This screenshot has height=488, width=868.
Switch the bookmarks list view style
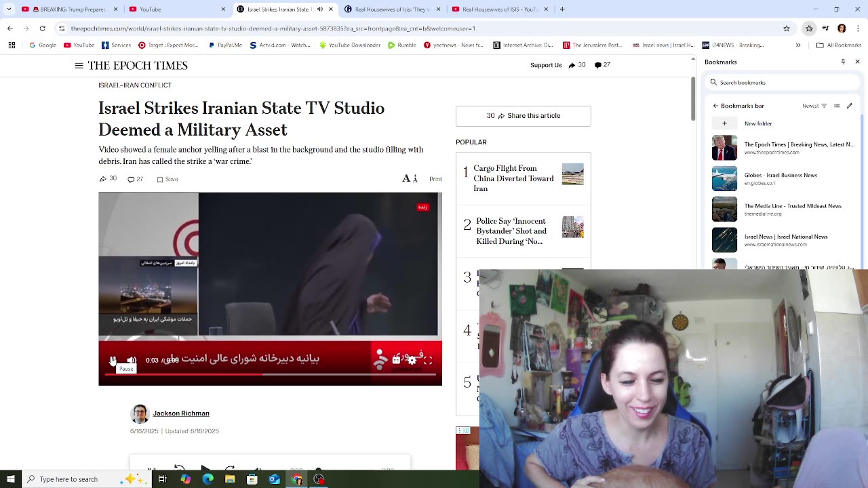[x=837, y=106]
